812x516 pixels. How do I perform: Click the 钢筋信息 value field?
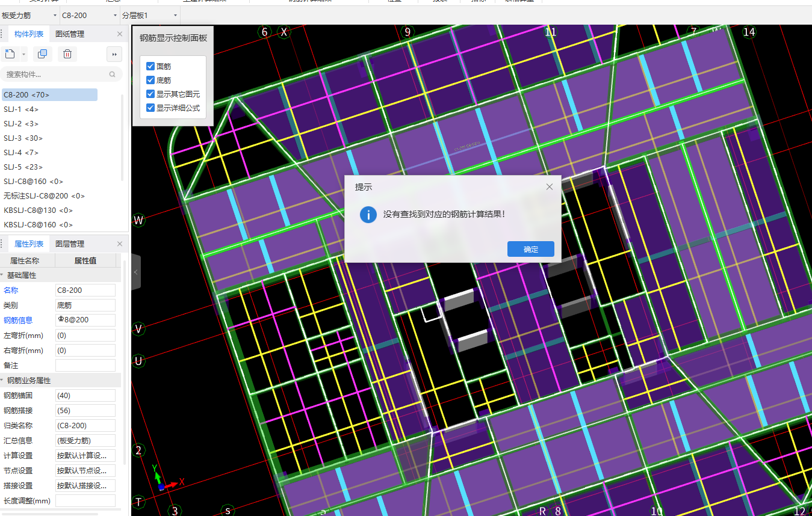[85, 320]
